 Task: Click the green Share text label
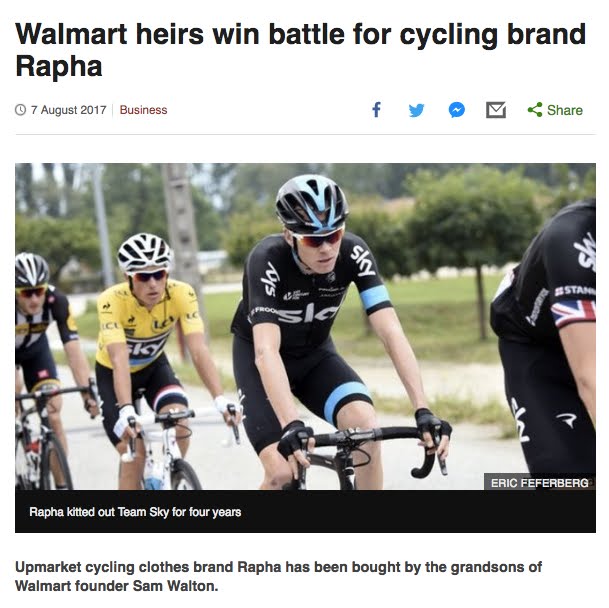pyautogui.click(x=565, y=110)
